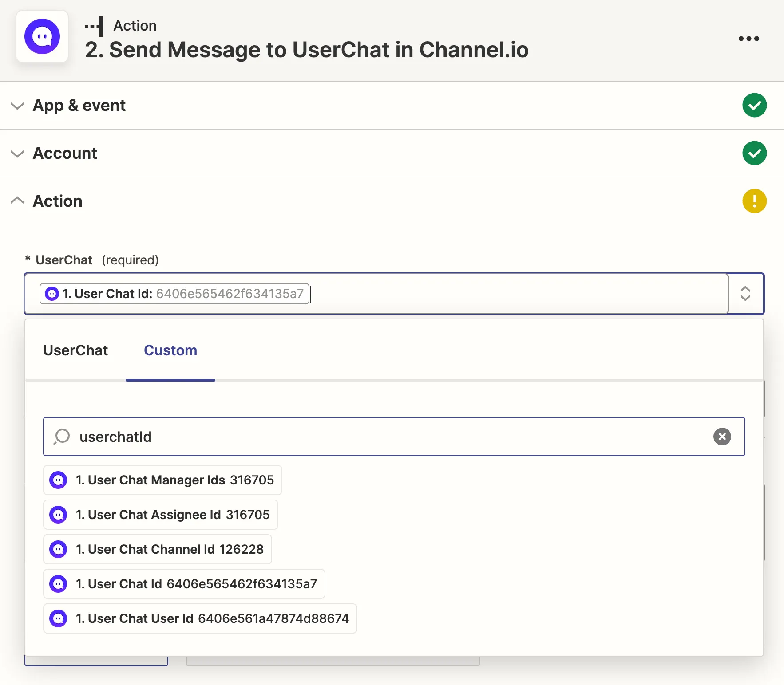784x685 pixels.
Task: Click the yellow warning icon beside Action
Action: pyautogui.click(x=754, y=201)
